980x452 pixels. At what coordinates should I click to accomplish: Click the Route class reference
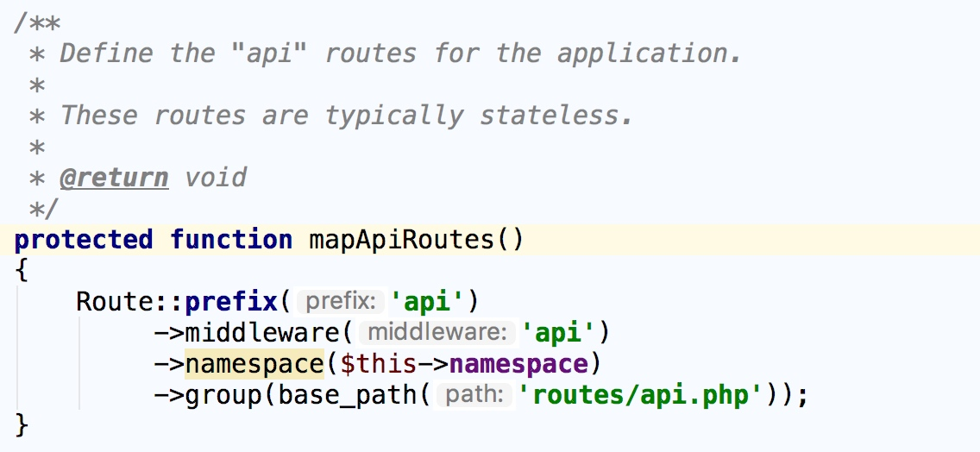(115, 301)
